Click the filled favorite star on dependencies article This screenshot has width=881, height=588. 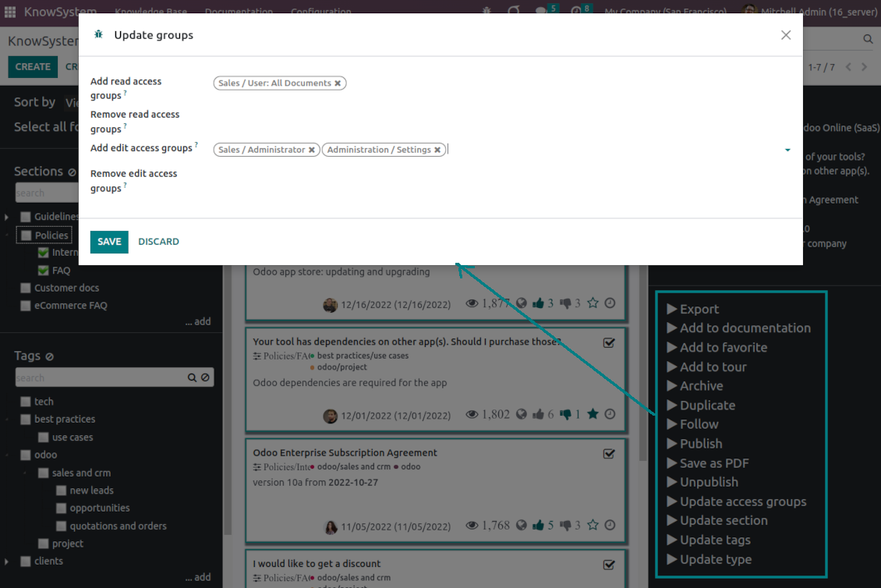point(593,414)
